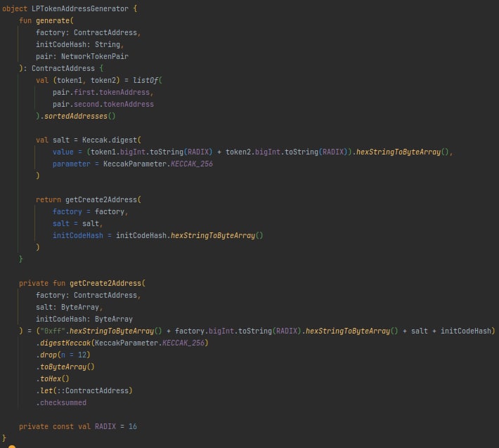
Task: Click KECCAK_256 in the 'parameter =' line
Action: tap(192, 164)
